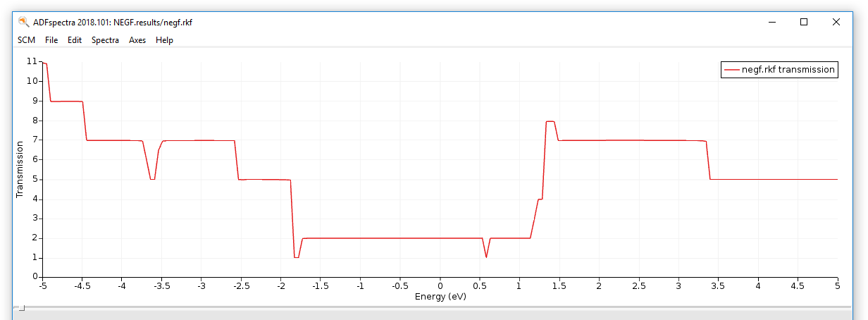The width and height of the screenshot is (868, 320).
Task: Expand the Spectra menu
Action: pos(105,40)
